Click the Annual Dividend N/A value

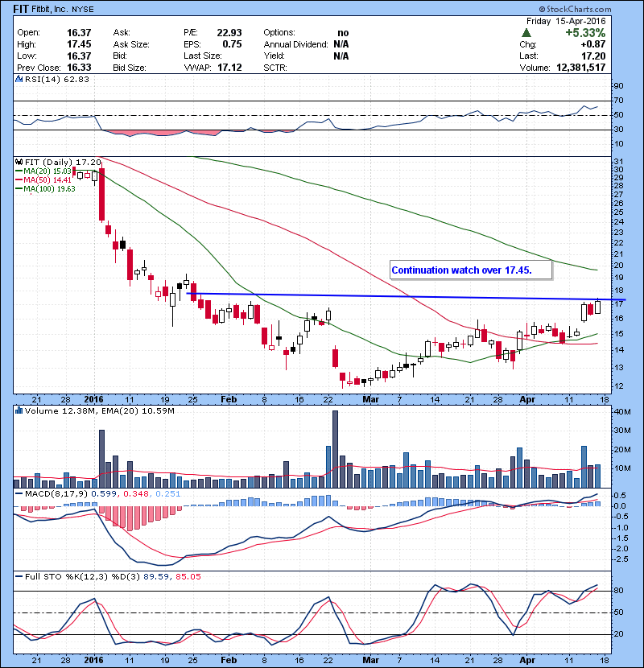coord(341,44)
